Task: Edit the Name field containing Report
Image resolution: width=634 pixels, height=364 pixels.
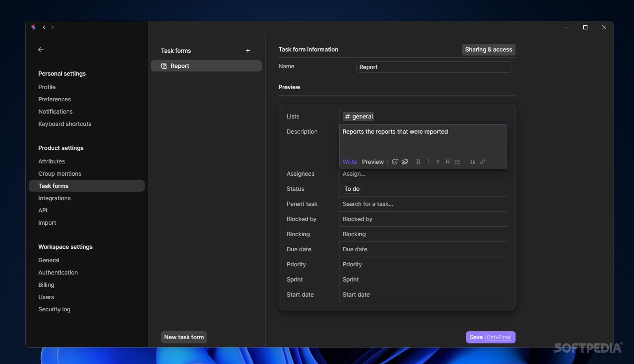Action: [x=434, y=67]
